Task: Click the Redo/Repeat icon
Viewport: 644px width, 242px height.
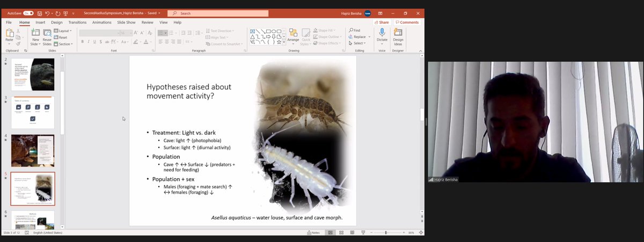Action: click(58, 13)
